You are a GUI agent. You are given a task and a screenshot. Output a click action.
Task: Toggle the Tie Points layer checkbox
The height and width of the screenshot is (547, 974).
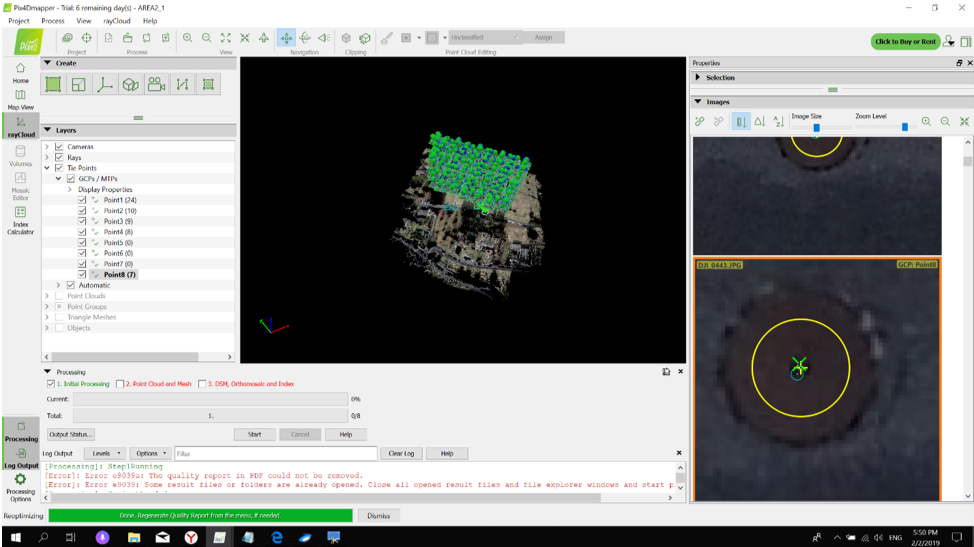(x=59, y=168)
